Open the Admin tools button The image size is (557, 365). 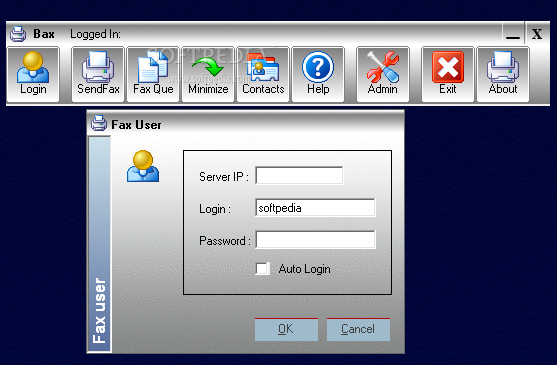click(383, 74)
